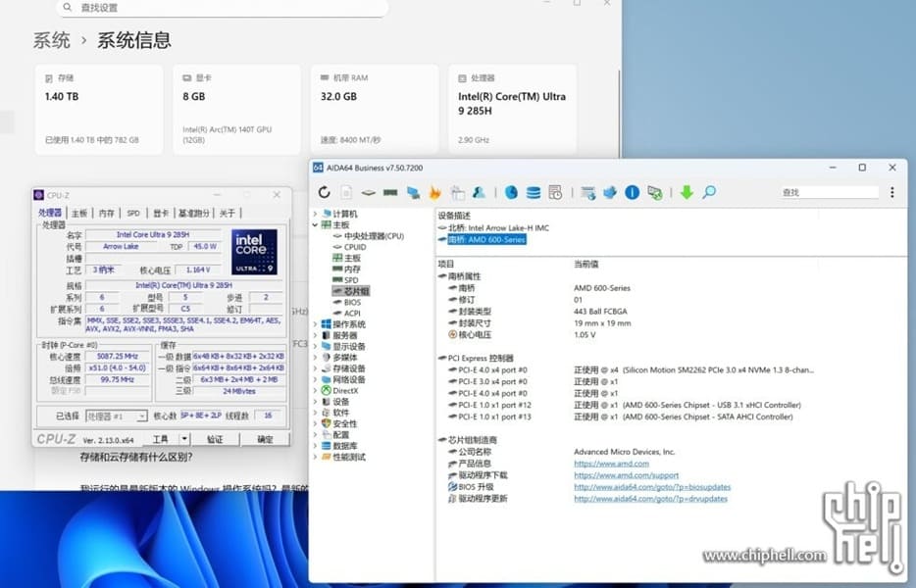The height and width of the screenshot is (588, 916).
Task: Click the magnifier search icon in AIDA64 toolbar
Action: coord(709,193)
